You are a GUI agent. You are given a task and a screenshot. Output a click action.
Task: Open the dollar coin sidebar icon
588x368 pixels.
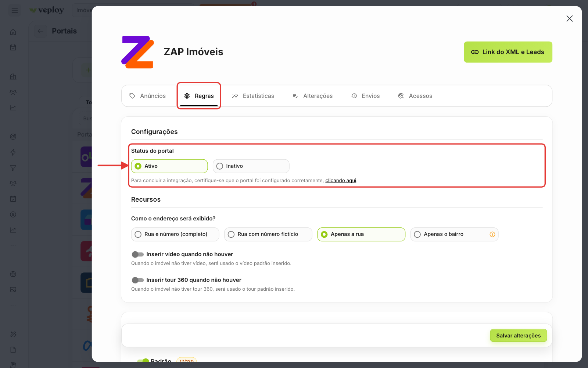pyautogui.click(x=13, y=215)
